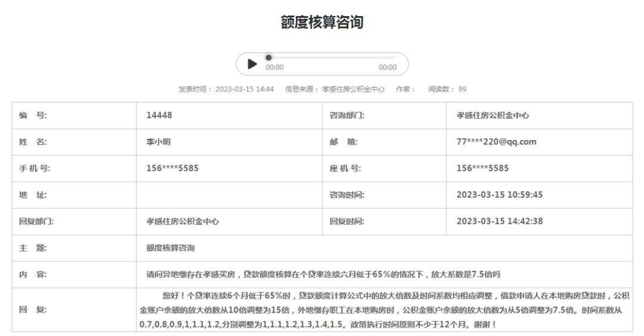Image resolution: width=644 pixels, height=336 pixels.
Task: Click the number value 14448
Action: [x=159, y=116]
